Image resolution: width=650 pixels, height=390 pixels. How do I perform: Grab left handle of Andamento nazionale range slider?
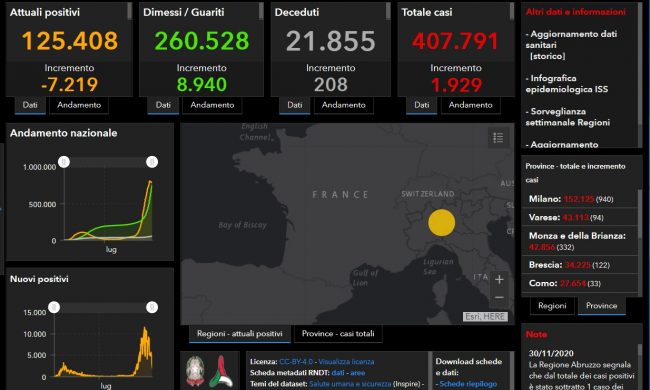pos(64,162)
